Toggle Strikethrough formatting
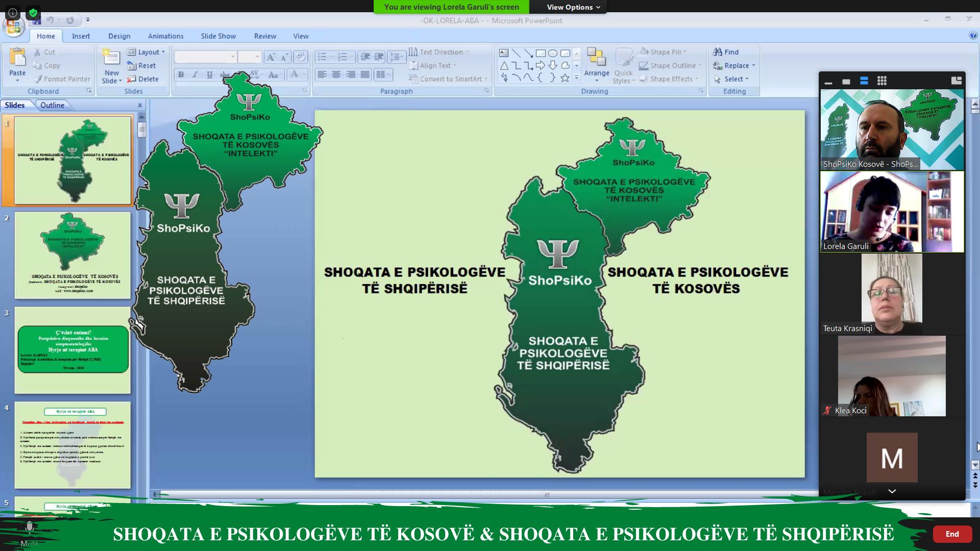Viewport: 980px width, 551px height. point(224,74)
